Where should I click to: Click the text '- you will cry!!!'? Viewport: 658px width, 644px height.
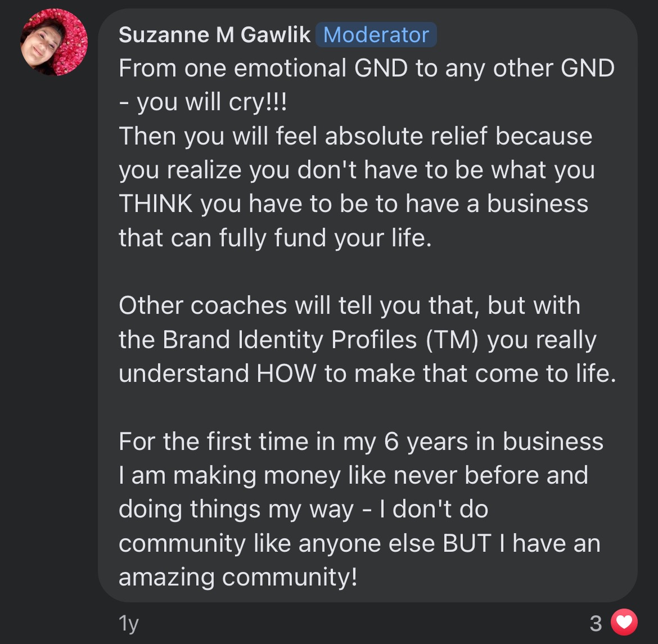[203, 102]
